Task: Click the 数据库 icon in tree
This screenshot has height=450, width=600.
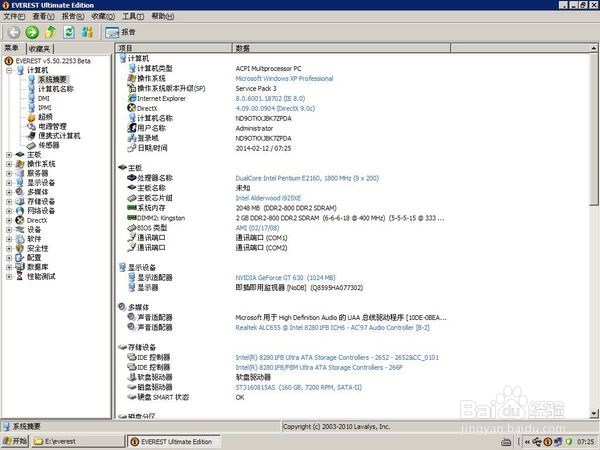Action: 20,267
